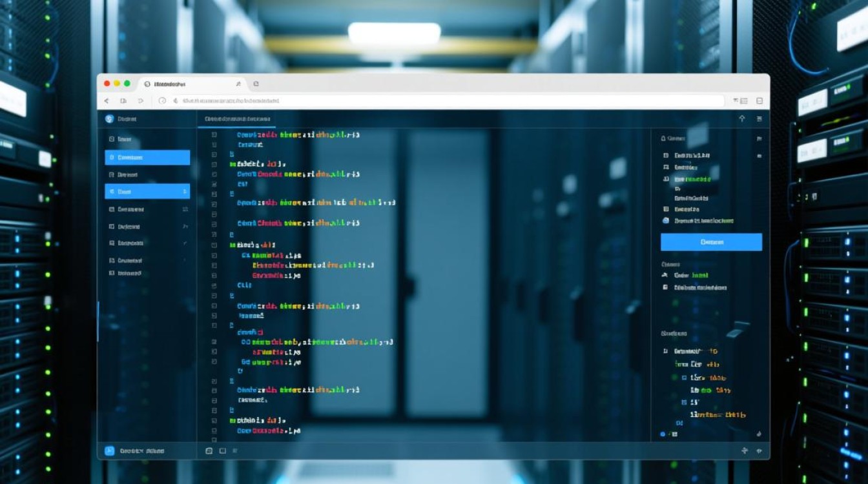Click the browser back arrow
Screen dimensions: 868x484
107,101
